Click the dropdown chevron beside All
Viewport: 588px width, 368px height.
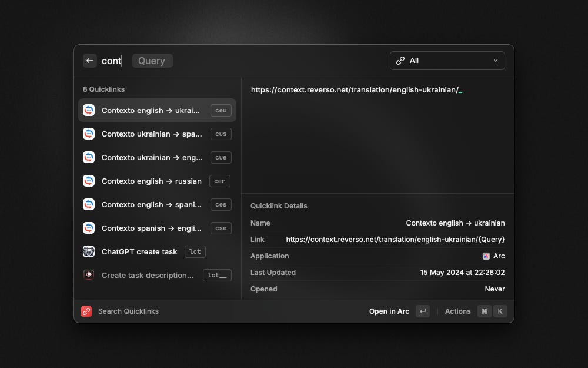pos(495,61)
